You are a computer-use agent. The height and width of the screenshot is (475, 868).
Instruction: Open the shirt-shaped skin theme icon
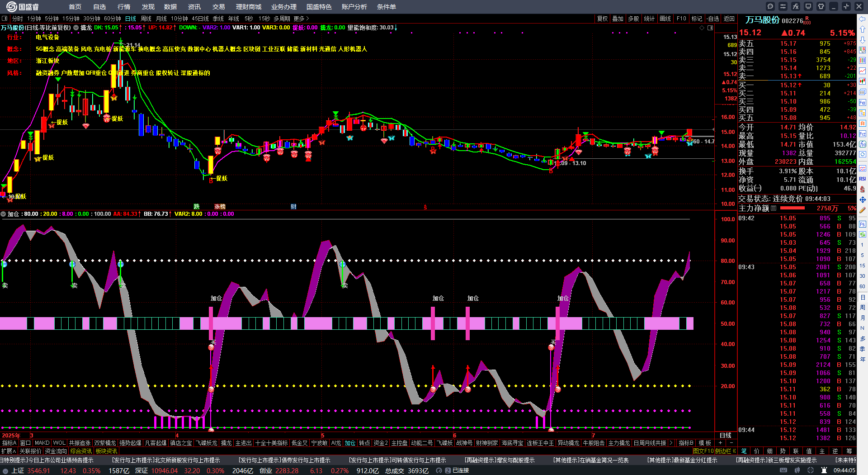point(821,6)
